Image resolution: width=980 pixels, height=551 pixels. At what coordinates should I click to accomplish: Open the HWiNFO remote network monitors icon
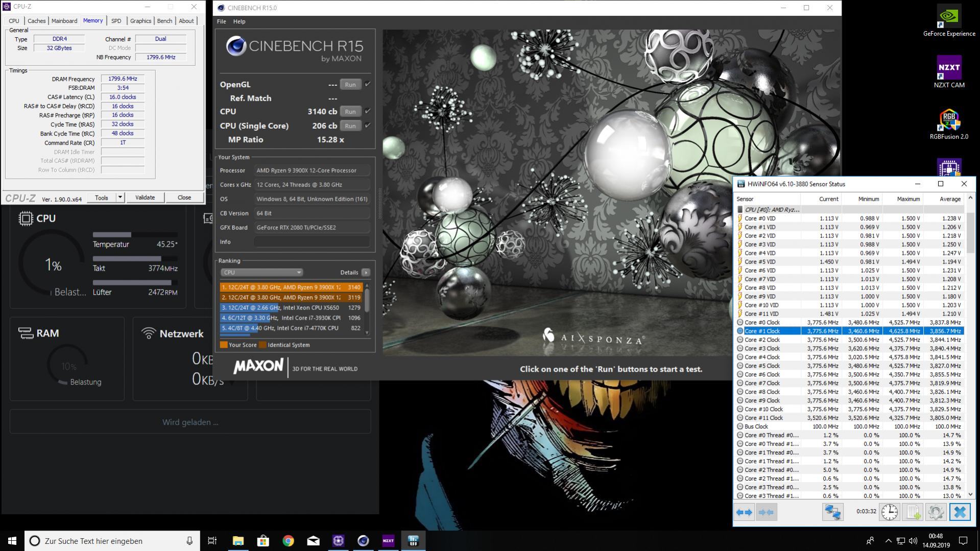point(832,512)
